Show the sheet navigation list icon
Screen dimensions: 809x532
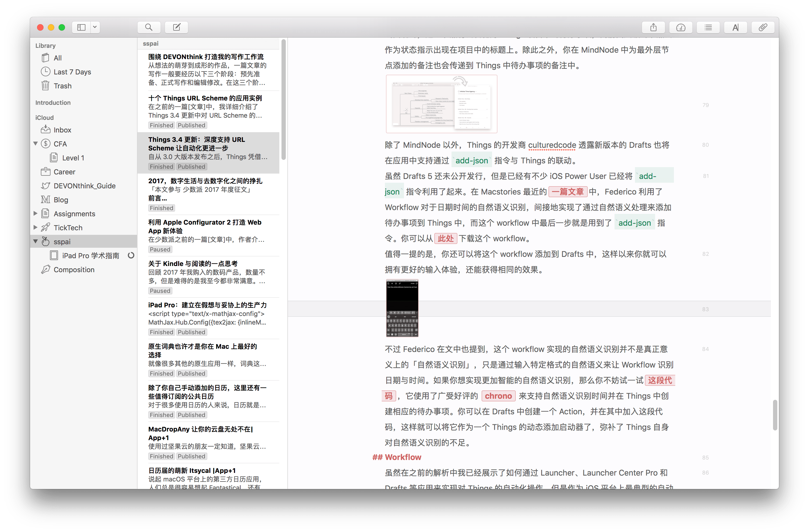[x=708, y=27]
